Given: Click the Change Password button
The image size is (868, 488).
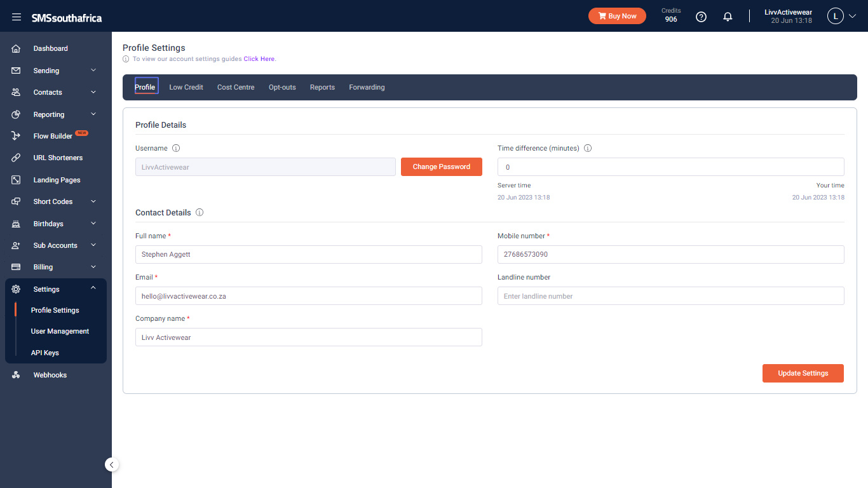Looking at the screenshot, I should pyautogui.click(x=442, y=166).
